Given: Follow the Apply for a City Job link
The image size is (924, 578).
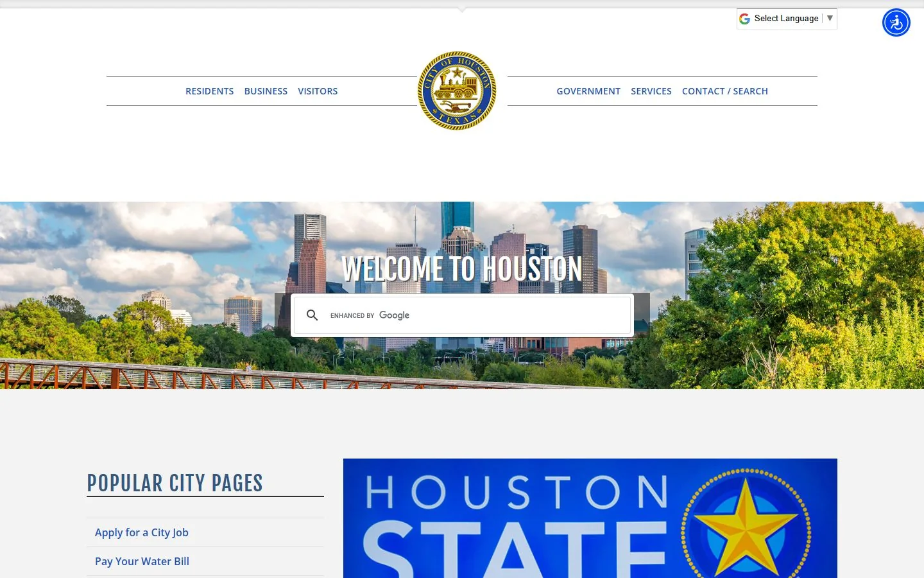Looking at the screenshot, I should [x=142, y=532].
